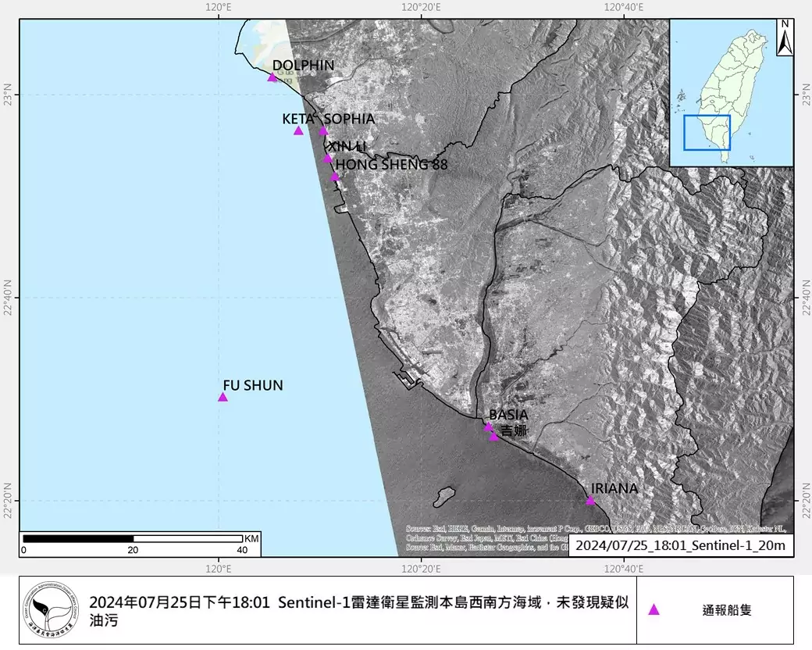The height and width of the screenshot is (650, 812).
Task: Click the 通報船隻 legend label
Action: [727, 610]
